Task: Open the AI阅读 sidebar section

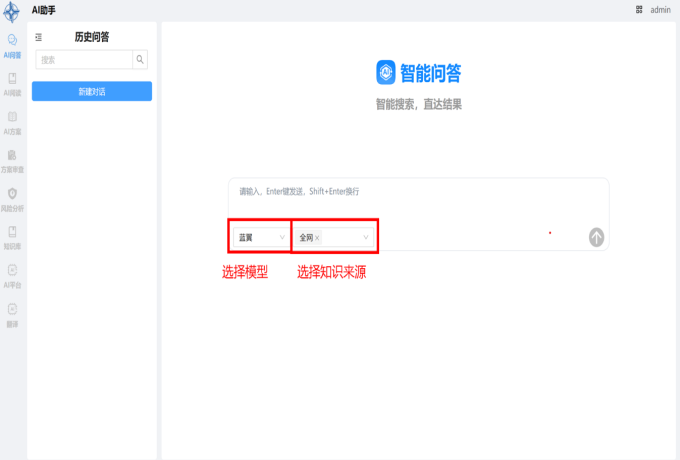Action: 12,82
